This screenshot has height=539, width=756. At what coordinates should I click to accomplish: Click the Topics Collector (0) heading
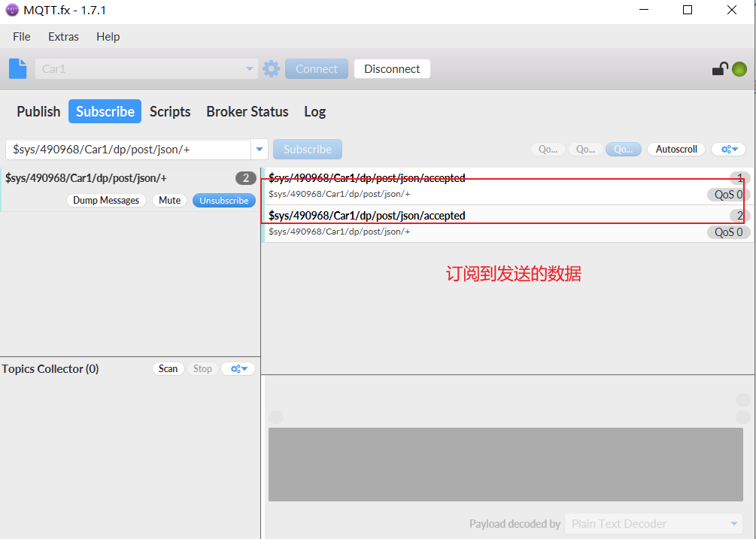[50, 369]
